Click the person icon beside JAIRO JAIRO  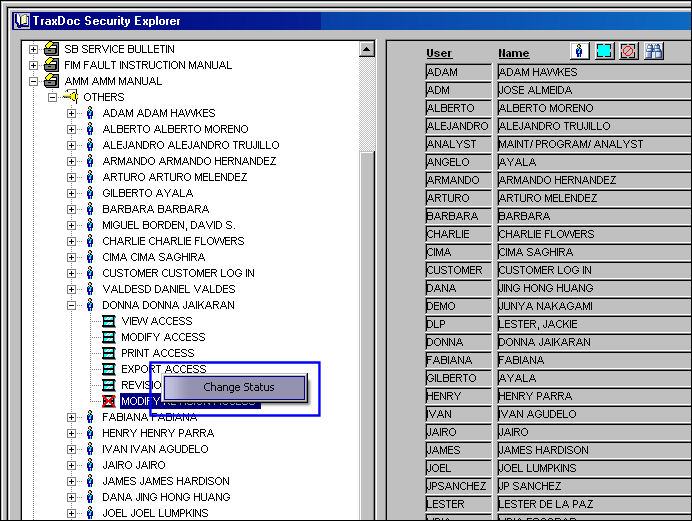coord(90,465)
